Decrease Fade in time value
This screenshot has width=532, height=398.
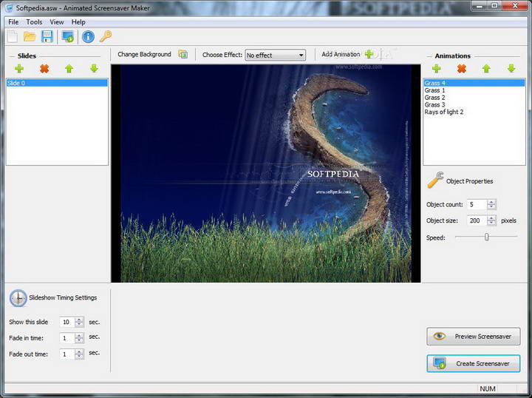point(79,340)
